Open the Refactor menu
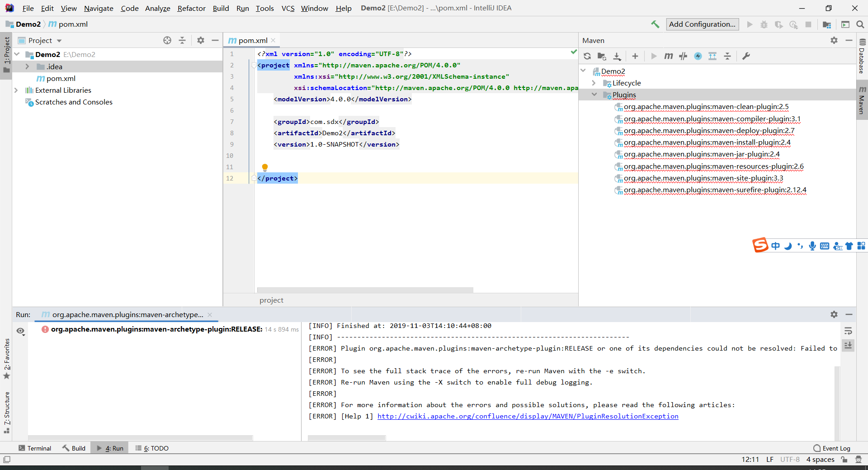 coord(191,8)
